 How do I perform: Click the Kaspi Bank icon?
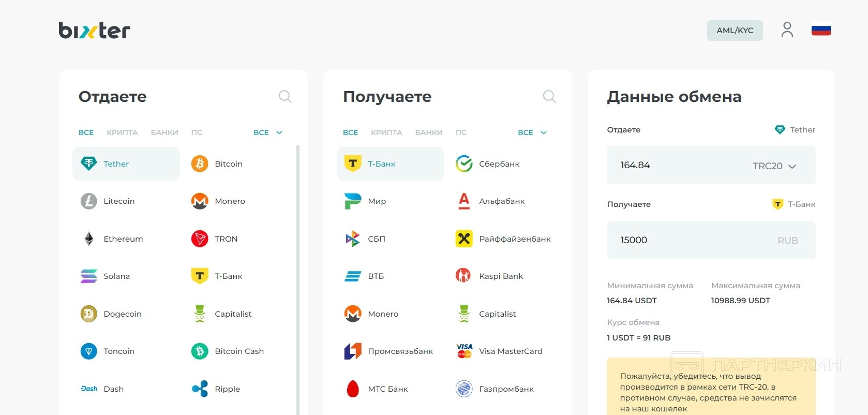tap(463, 276)
